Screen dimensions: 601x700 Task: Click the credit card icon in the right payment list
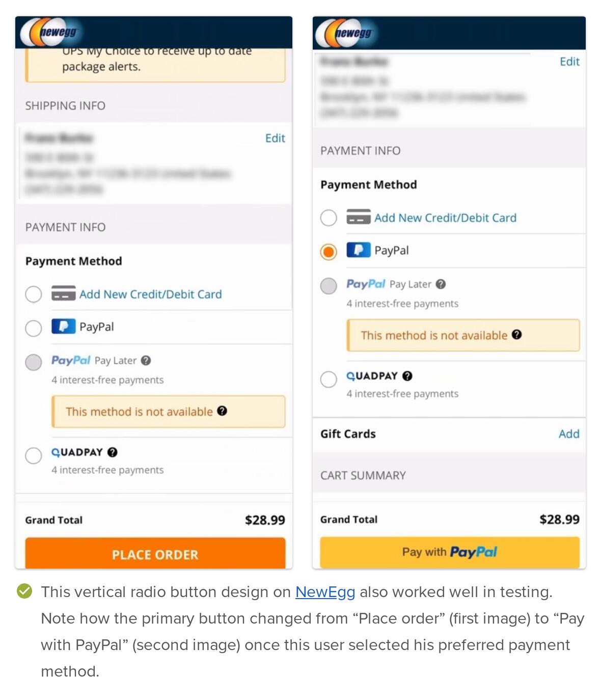coord(359,217)
